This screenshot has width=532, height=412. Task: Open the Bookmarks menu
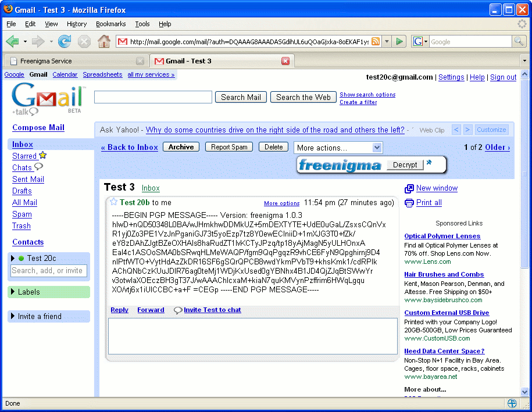111,24
